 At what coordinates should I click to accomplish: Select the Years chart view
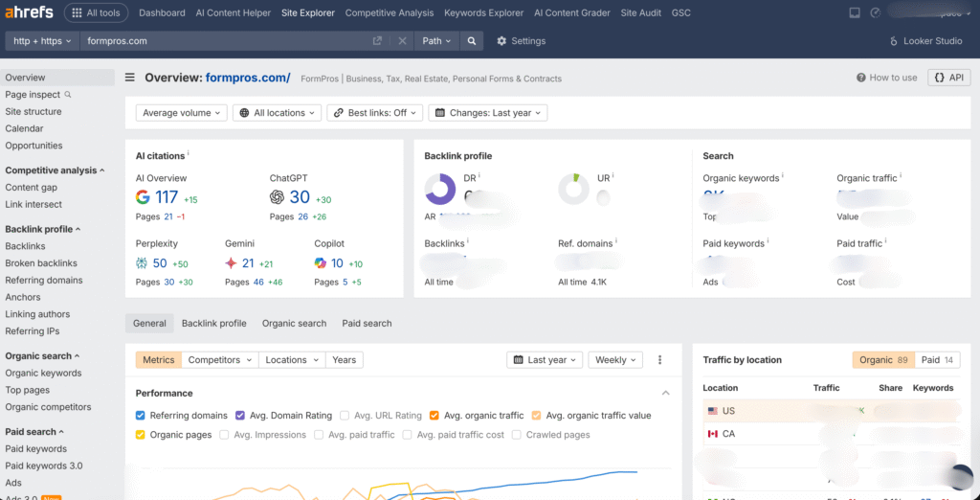tap(345, 360)
